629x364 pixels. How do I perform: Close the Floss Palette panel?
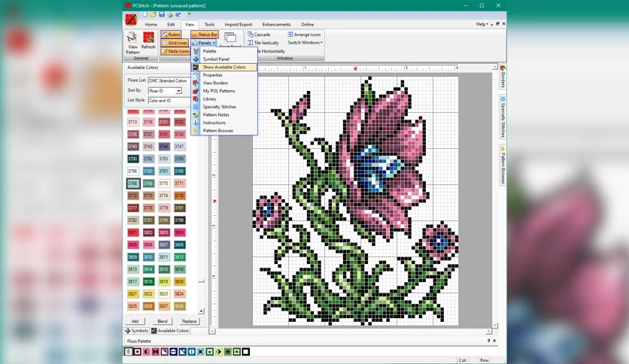point(494,341)
